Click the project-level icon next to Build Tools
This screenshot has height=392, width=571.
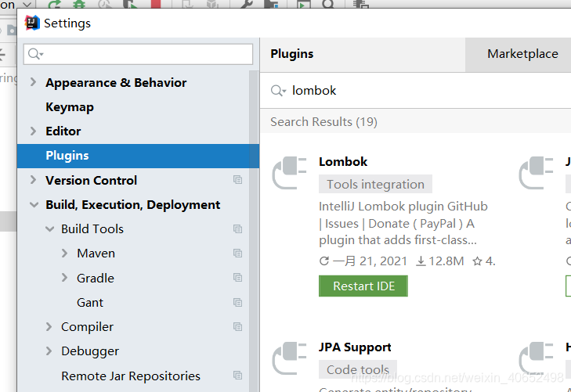coord(238,228)
